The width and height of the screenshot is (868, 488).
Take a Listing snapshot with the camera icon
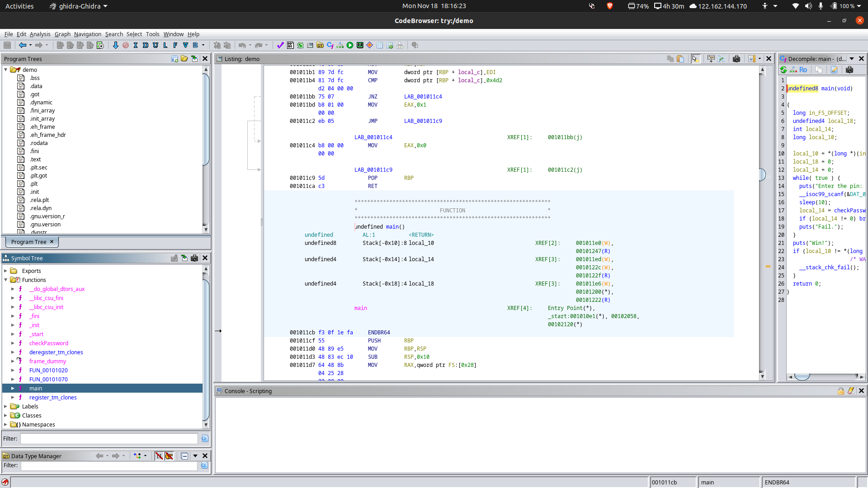coord(736,59)
